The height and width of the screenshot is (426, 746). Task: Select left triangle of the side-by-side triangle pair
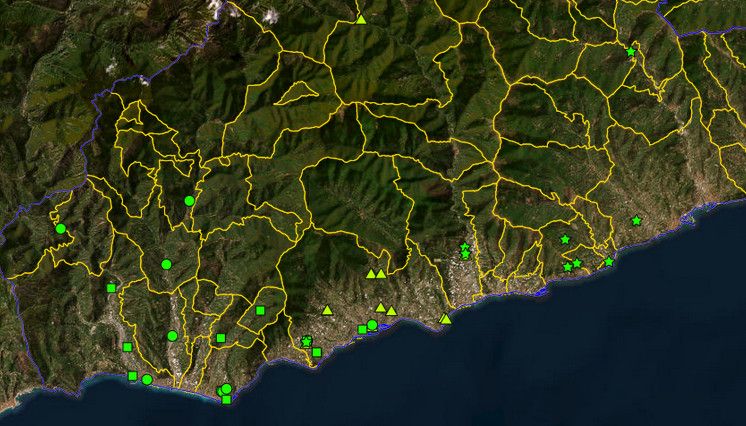[x=371, y=273]
